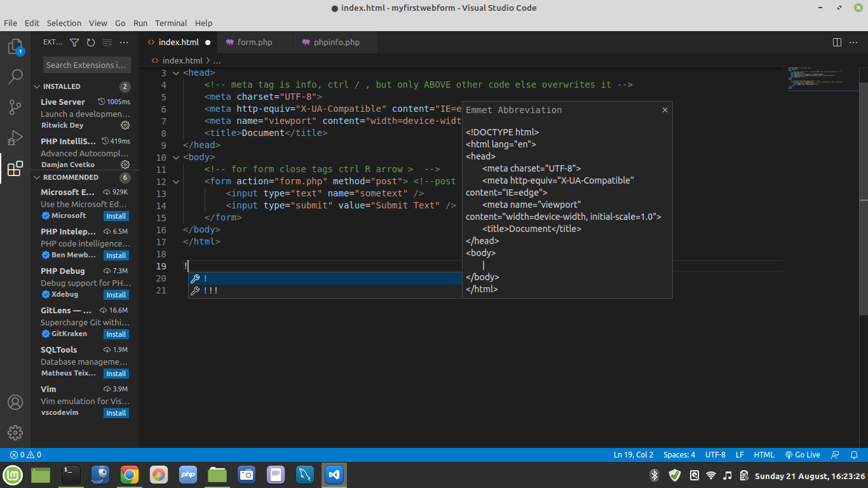
Task: Open the Terminal menu
Action: point(171,23)
